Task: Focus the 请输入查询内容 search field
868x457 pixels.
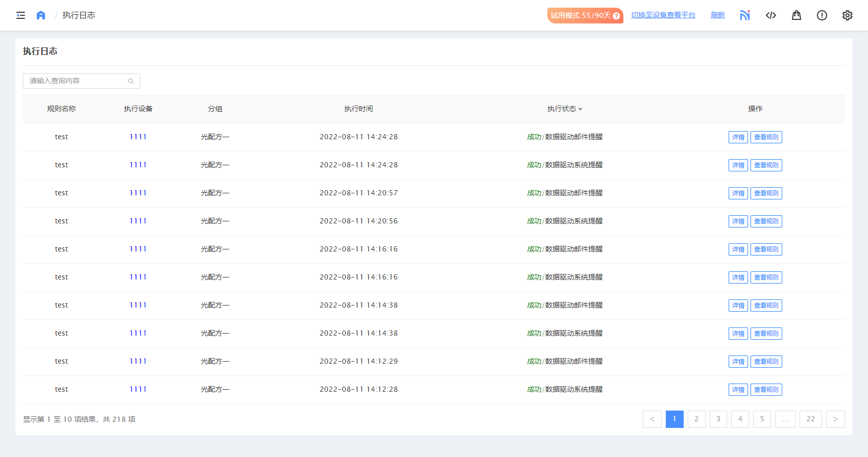Action: click(77, 81)
